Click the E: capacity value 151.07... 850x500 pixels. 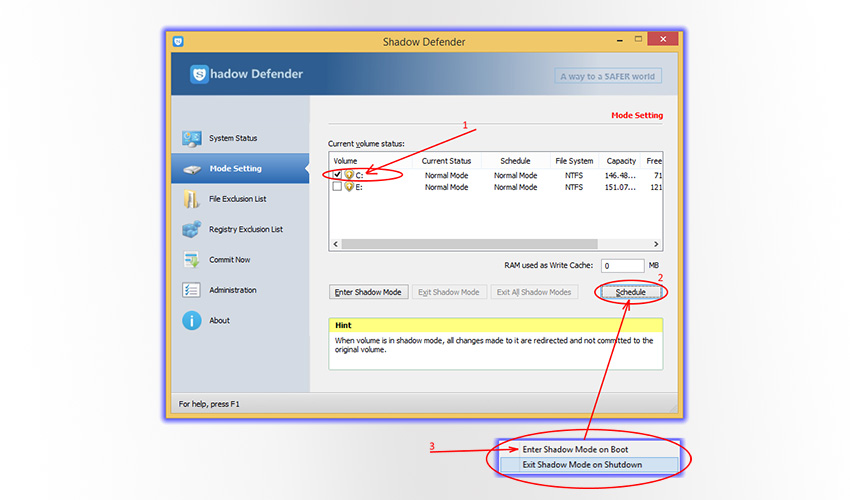620,187
